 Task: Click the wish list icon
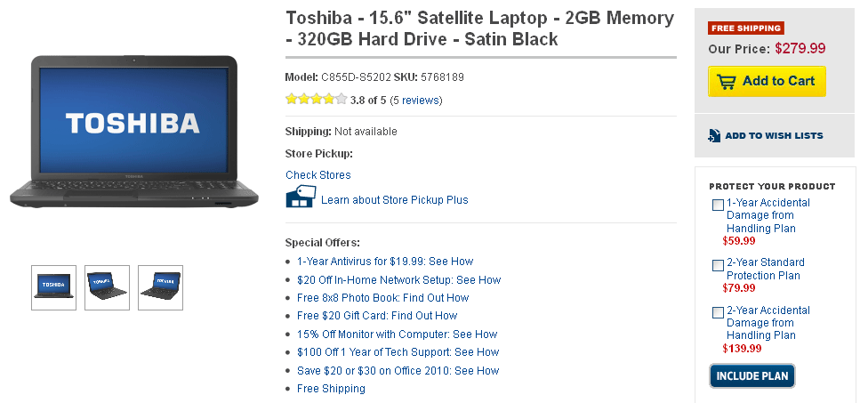tap(714, 135)
